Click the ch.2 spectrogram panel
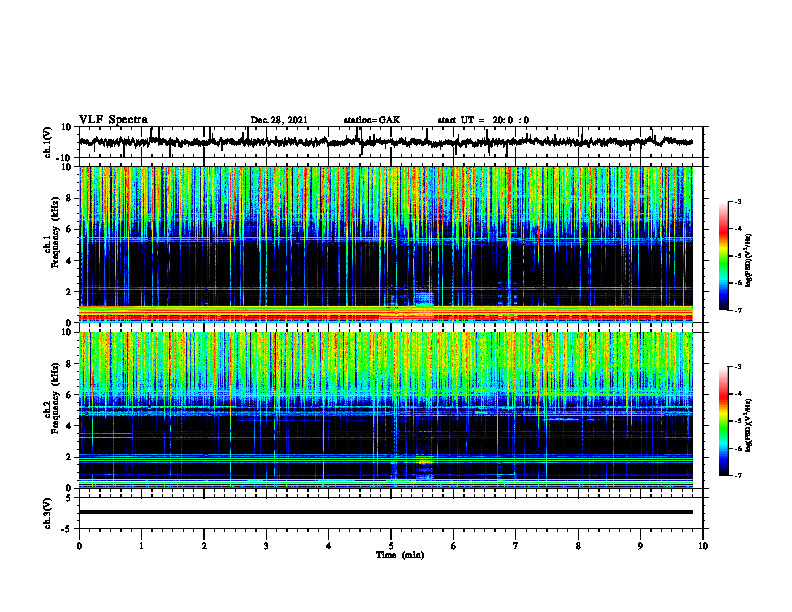 (386, 410)
